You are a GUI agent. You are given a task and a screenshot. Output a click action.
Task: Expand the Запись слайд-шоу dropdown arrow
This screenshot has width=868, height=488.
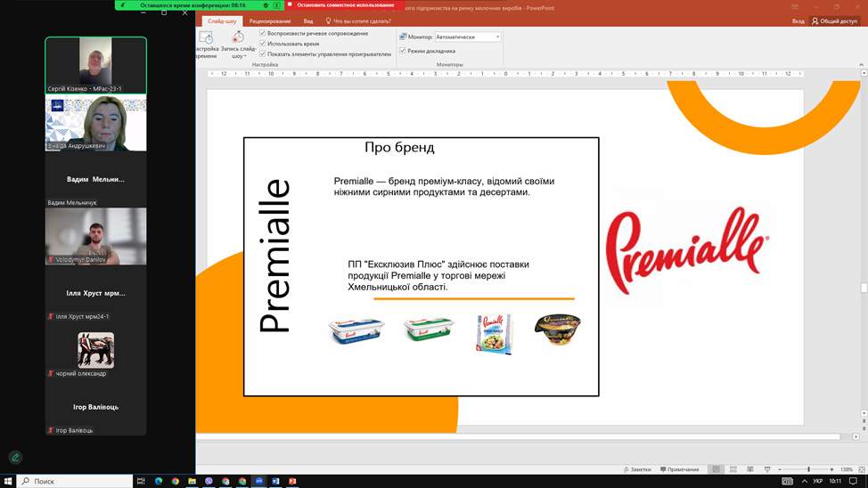pyautogui.click(x=245, y=56)
